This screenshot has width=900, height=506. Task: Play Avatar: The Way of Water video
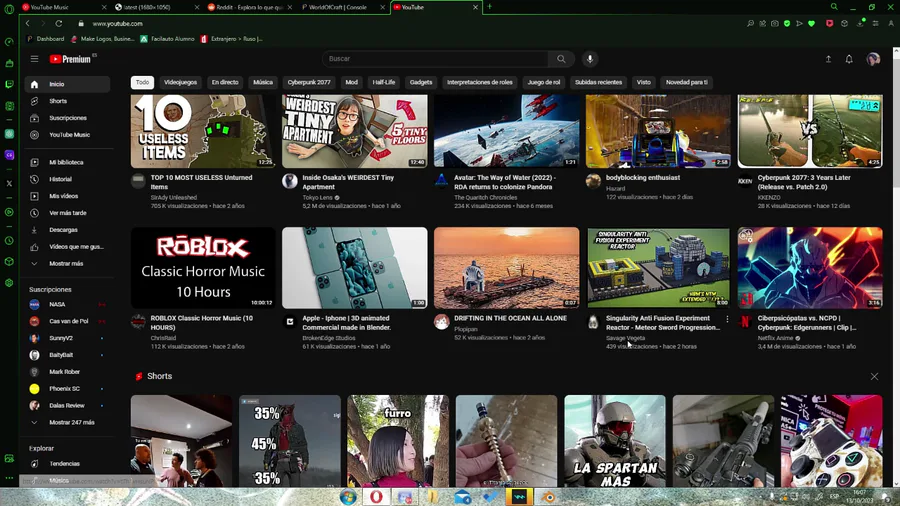click(506, 131)
